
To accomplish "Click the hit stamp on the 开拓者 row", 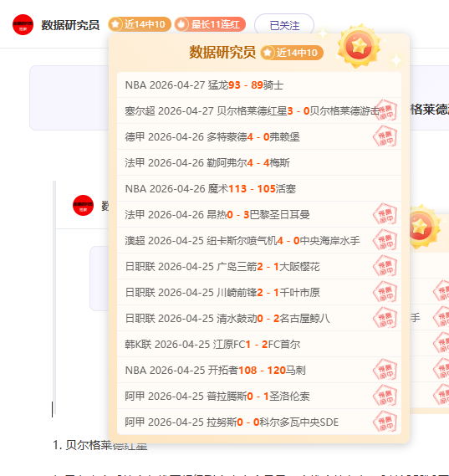I will (x=385, y=370).
